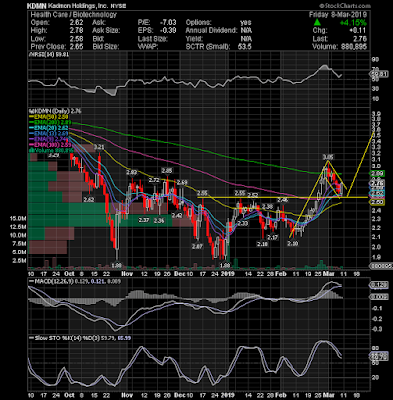Select the 2.17 low price label
Screen dimensions: 393x400
click(273, 237)
